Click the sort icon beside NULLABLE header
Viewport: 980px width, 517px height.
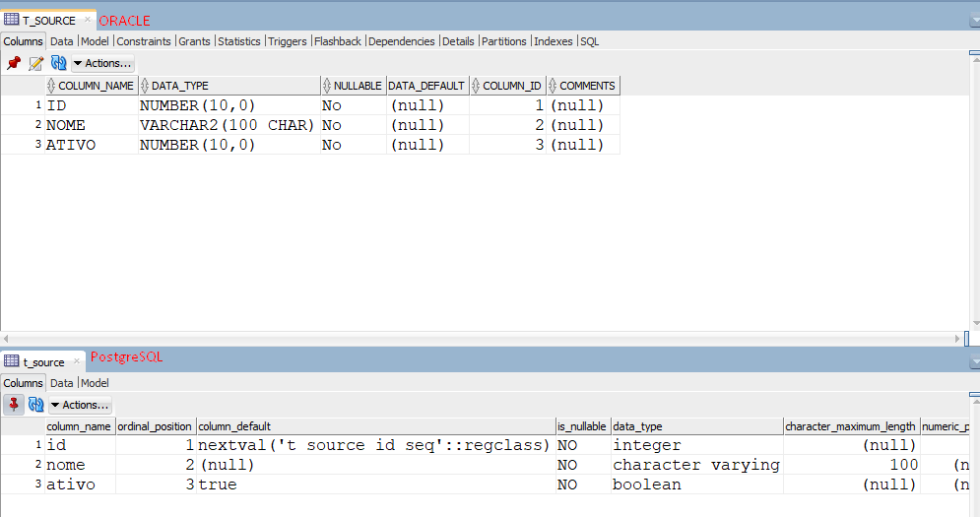pyautogui.click(x=326, y=86)
